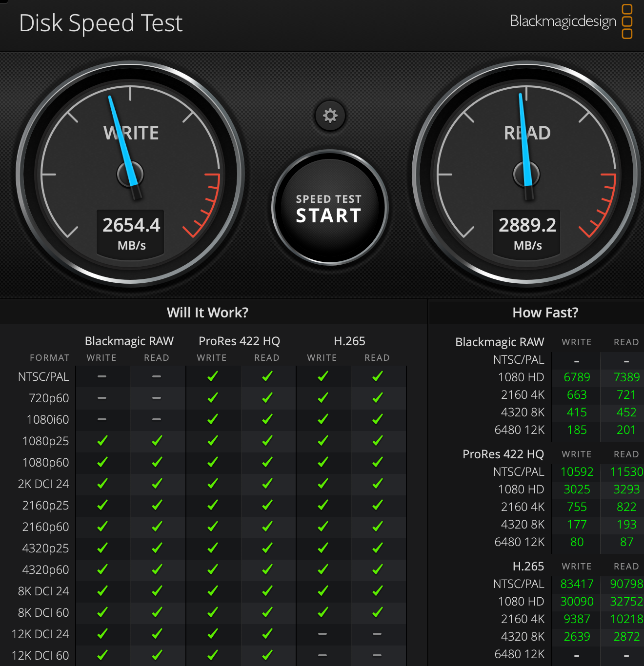Click the Blackmagicdesign logo

pos(571,21)
